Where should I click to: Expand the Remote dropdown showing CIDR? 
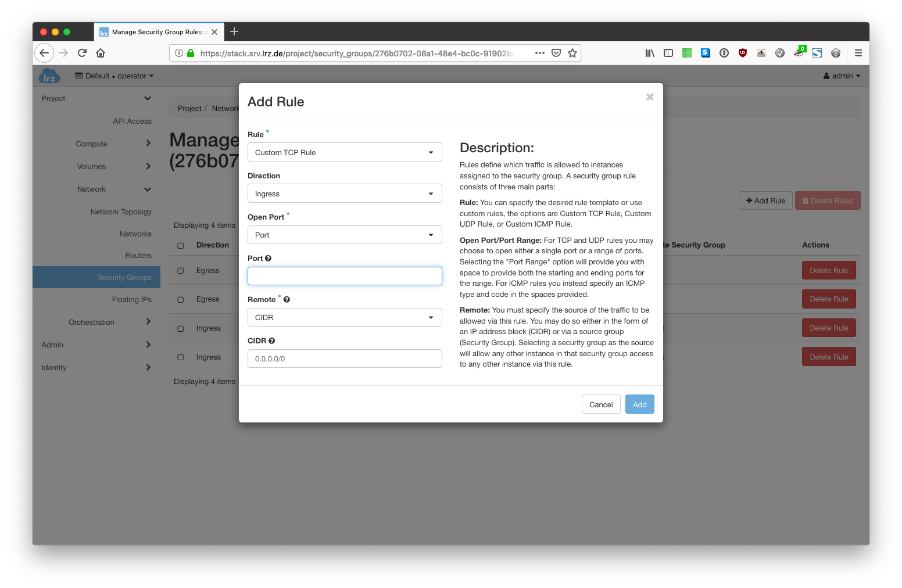click(345, 318)
